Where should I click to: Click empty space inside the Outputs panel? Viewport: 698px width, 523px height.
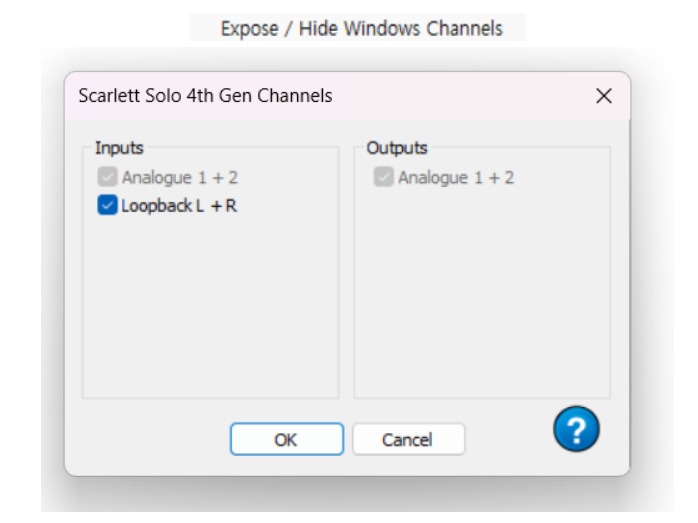[482, 300]
